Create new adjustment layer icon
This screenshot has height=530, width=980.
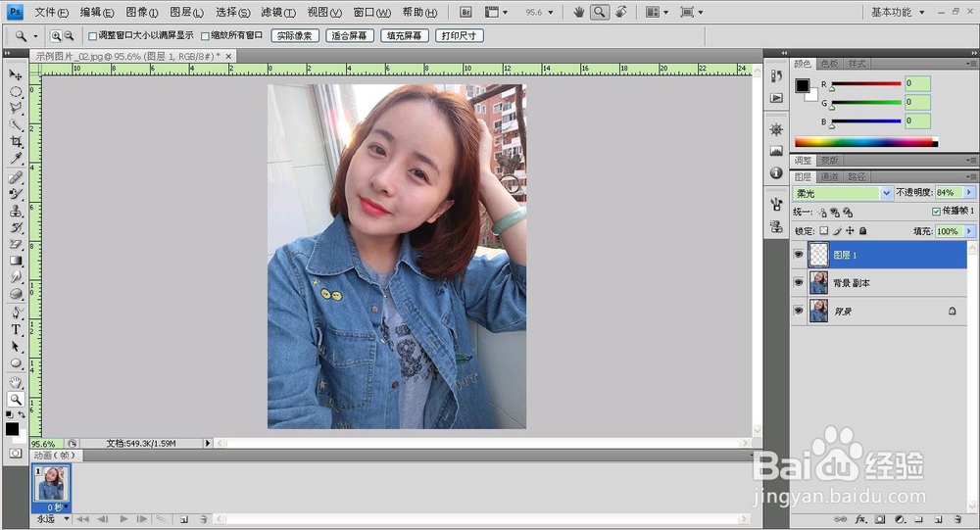900,519
